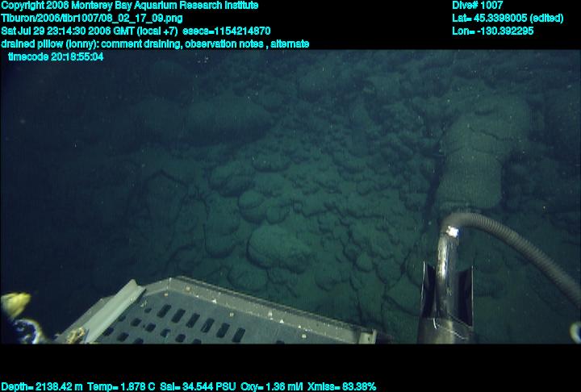Click the yellow object at right edge
Image resolution: width=581 pixels, height=392 pixels.
(575, 331)
